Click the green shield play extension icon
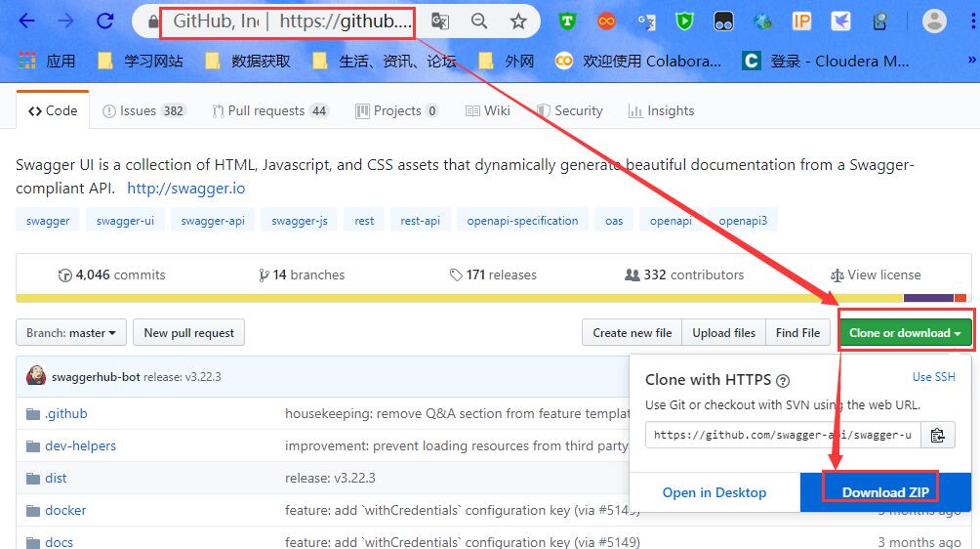This screenshot has height=549, width=980. (685, 21)
